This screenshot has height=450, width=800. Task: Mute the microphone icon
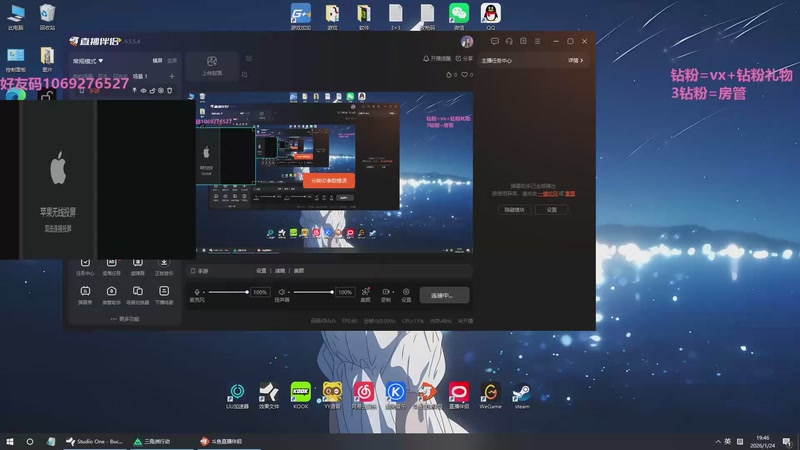pyautogui.click(x=196, y=292)
